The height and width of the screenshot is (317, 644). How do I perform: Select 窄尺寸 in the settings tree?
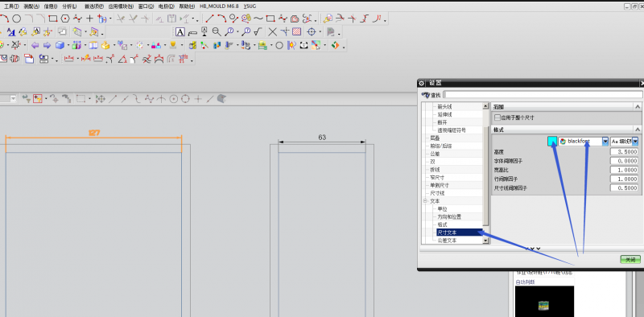(x=436, y=177)
